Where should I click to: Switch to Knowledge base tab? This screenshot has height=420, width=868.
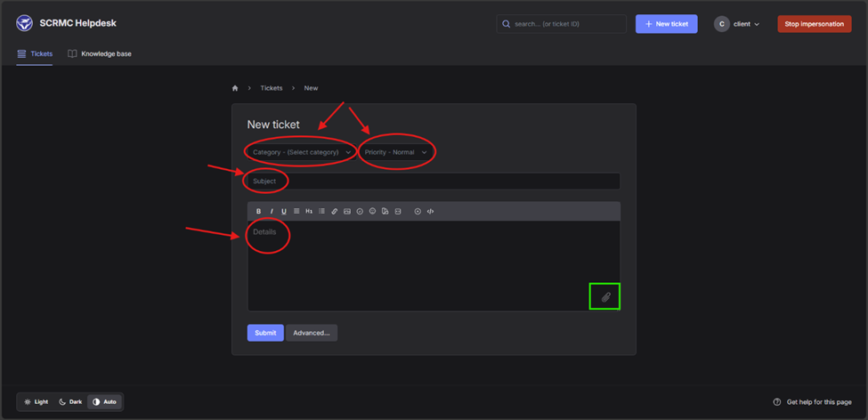[x=100, y=54]
